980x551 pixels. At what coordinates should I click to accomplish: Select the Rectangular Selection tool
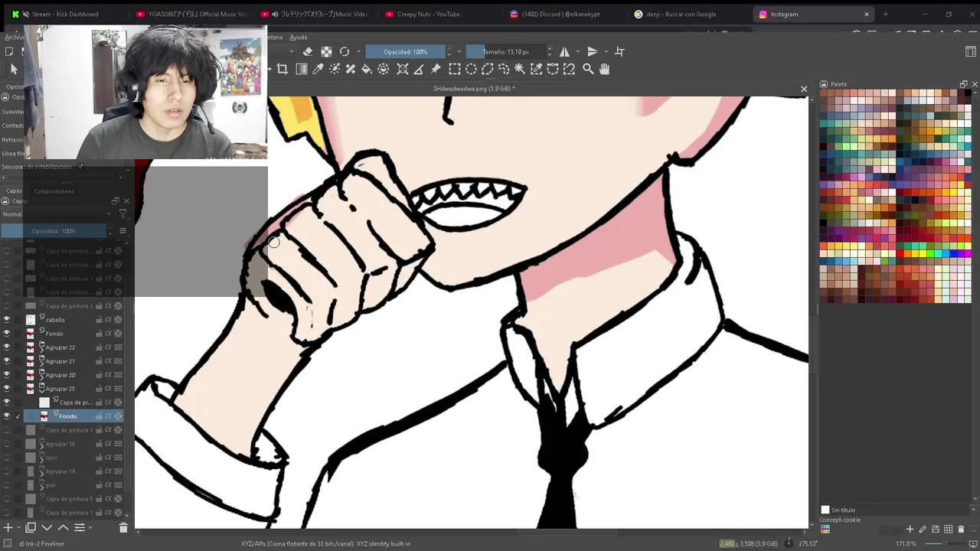coord(454,69)
